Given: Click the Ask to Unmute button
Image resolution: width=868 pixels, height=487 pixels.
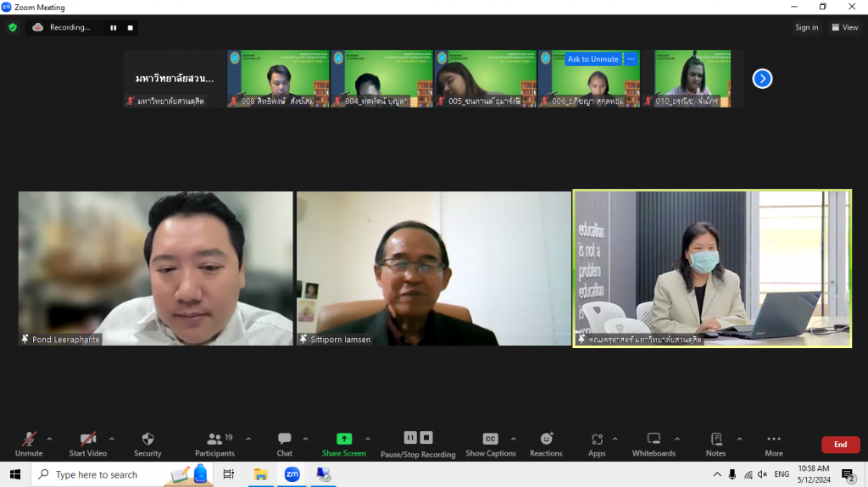Looking at the screenshot, I should coord(593,59).
